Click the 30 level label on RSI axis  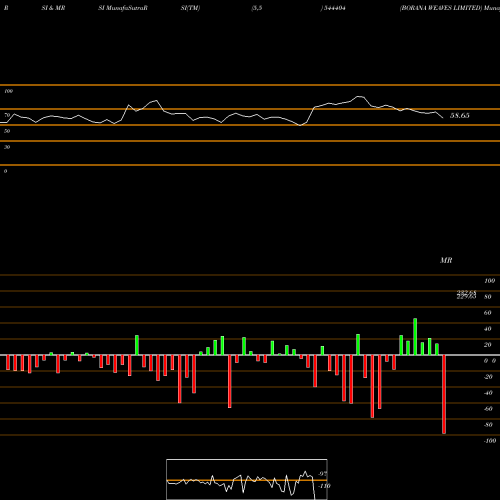(x=7, y=147)
